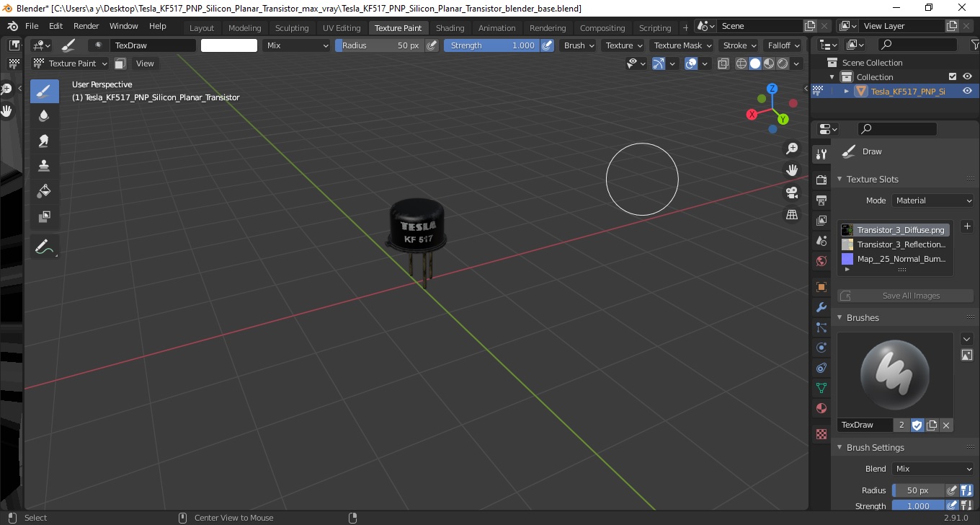Open the Object Data mesh tab

click(x=821, y=388)
